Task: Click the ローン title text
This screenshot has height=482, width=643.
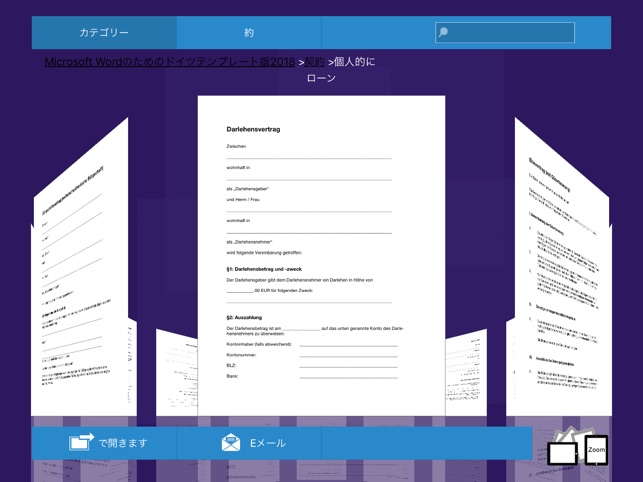Action: pyautogui.click(x=321, y=78)
